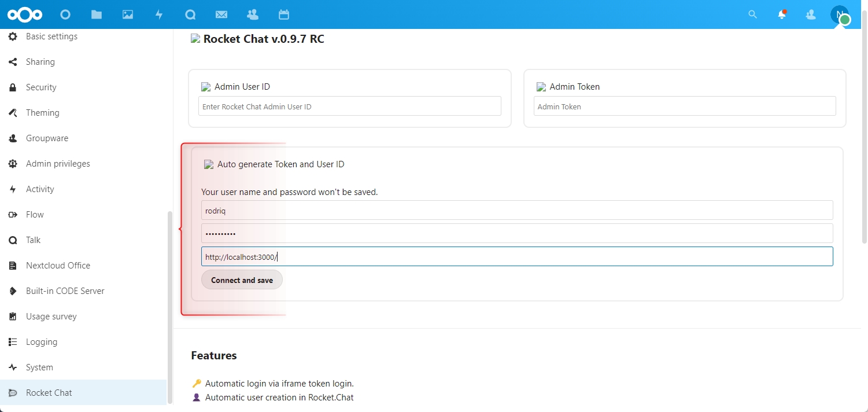Open the Talk app icon in top bar

(190, 14)
